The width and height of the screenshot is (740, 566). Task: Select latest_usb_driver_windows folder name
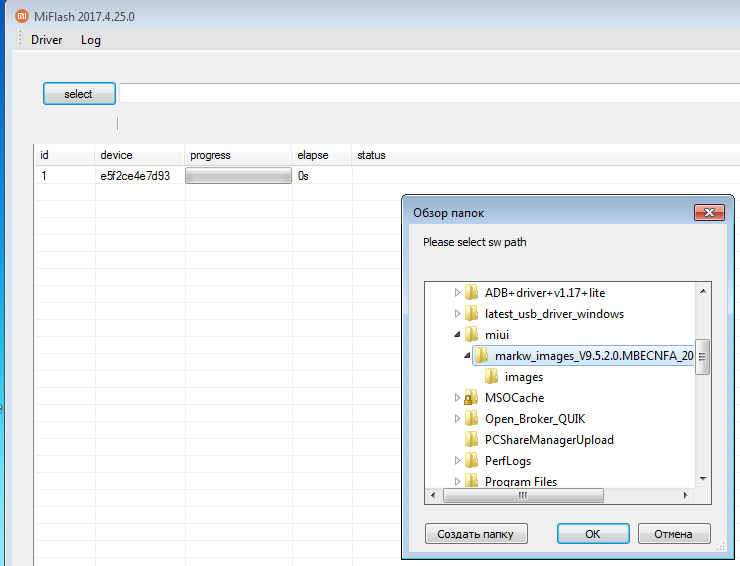[x=554, y=314]
